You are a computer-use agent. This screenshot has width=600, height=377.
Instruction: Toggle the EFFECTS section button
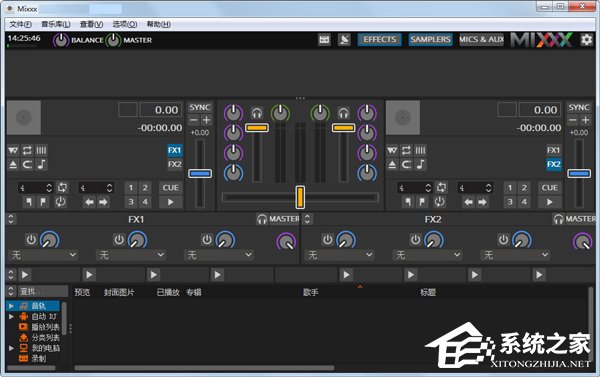click(380, 39)
